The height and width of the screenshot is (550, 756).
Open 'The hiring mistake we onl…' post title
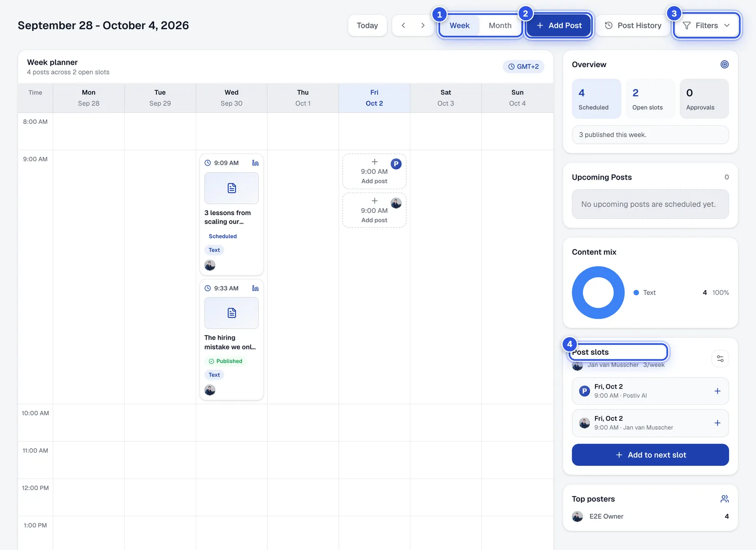(230, 342)
